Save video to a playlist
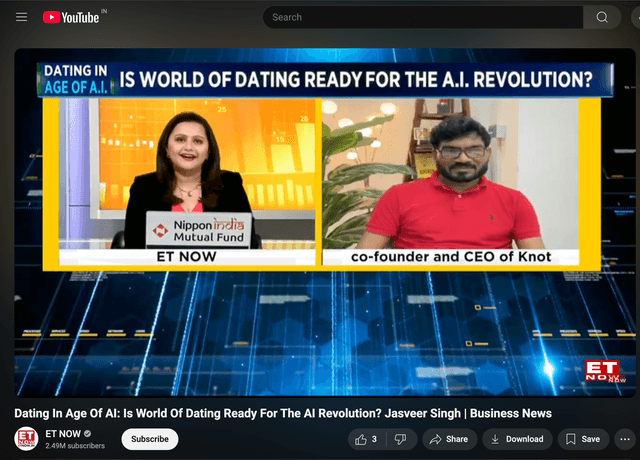 (582, 439)
